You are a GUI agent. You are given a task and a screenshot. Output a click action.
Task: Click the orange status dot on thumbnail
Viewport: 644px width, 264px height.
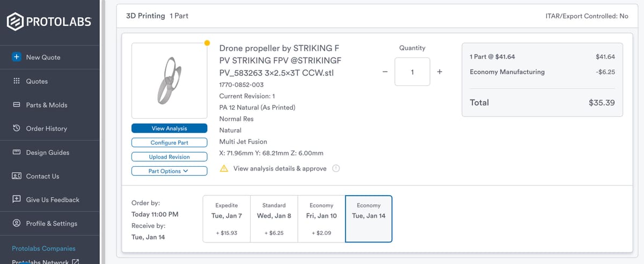click(207, 43)
